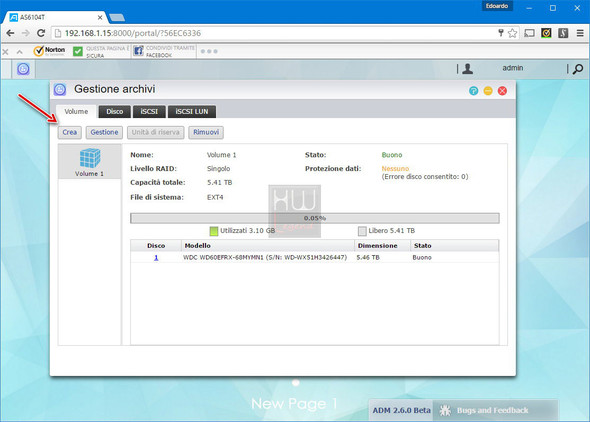Click the Norton toolbar icon
590x422 pixels.
pos(49,51)
